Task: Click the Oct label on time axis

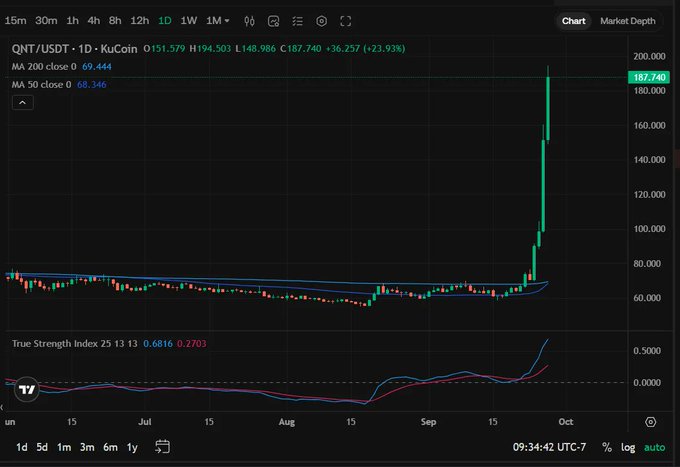Action: coord(566,422)
